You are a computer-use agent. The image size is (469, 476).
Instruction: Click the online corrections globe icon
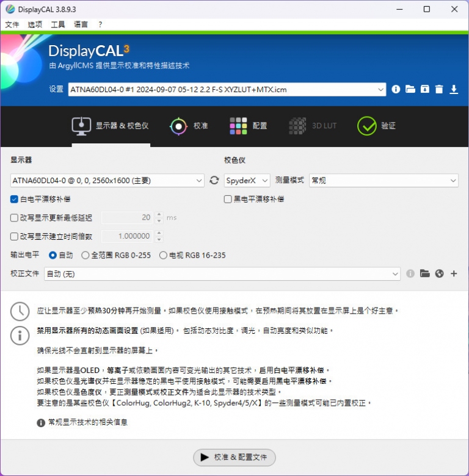(x=439, y=273)
